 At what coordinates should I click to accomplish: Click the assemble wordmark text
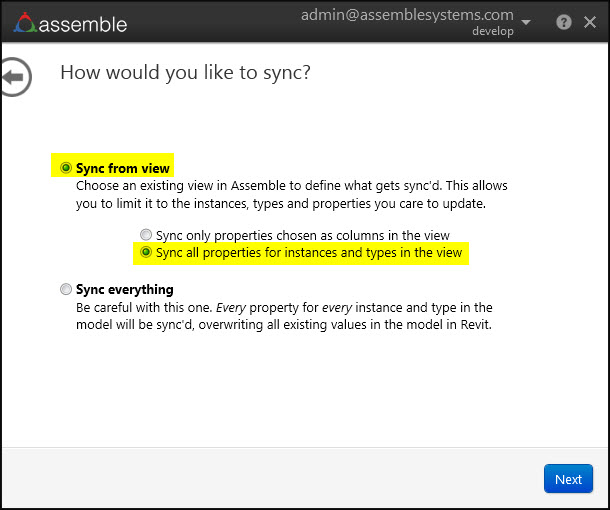pos(85,22)
